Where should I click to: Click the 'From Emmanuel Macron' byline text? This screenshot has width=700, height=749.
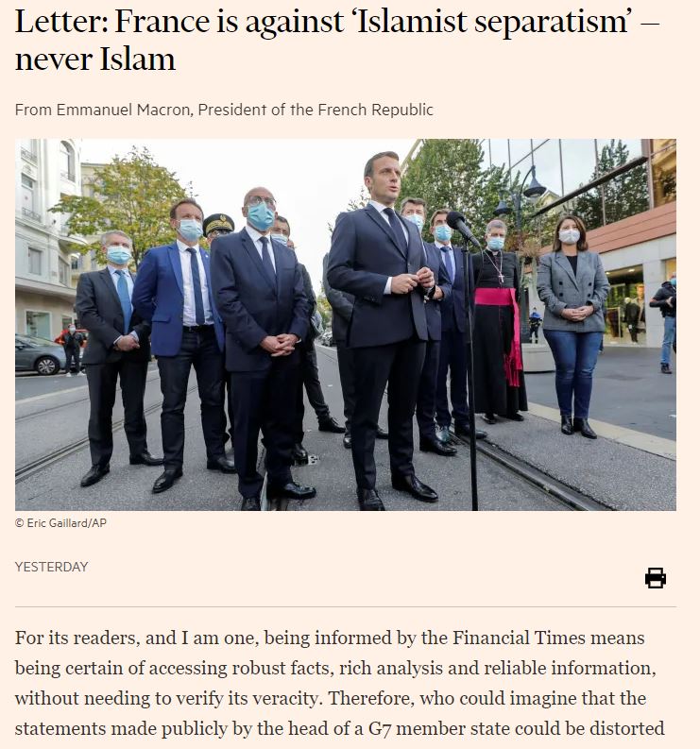pos(103,110)
